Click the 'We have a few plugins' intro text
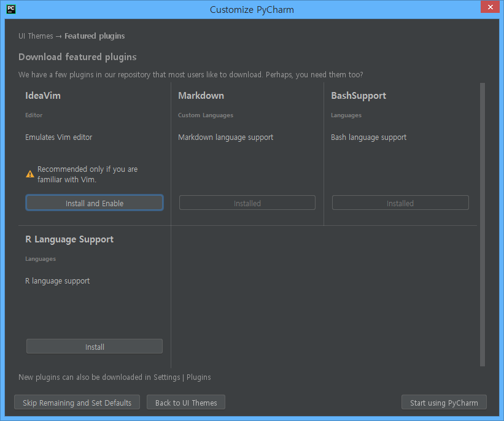Viewport: 504px width, 421px height. 190,75
